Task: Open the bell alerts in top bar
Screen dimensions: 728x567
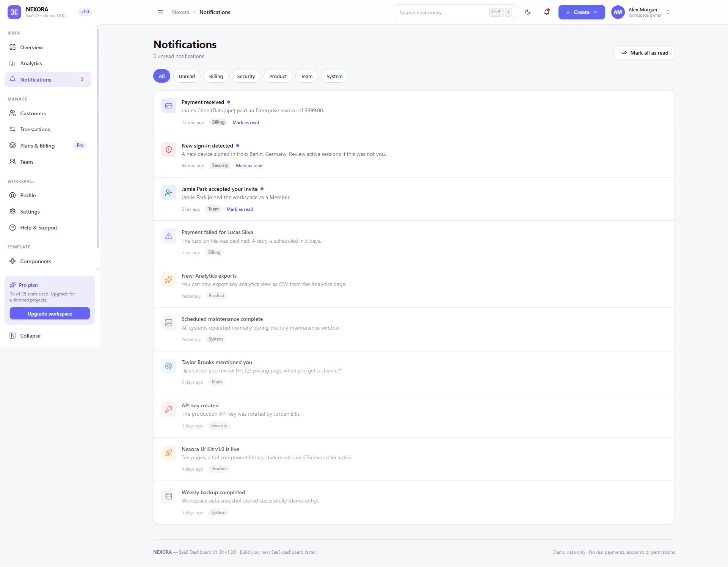Action: [547, 12]
